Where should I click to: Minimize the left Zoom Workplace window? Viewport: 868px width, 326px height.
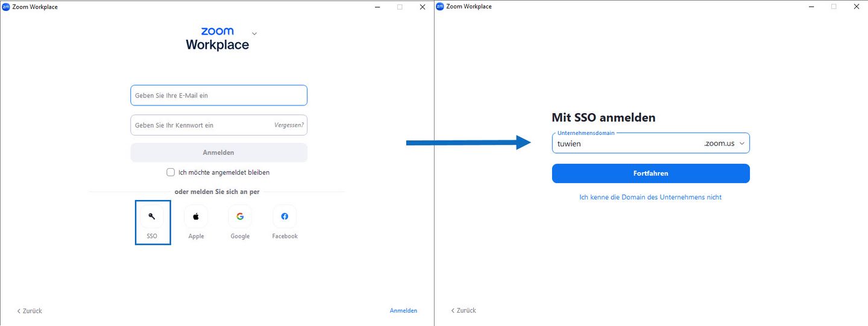[377, 7]
